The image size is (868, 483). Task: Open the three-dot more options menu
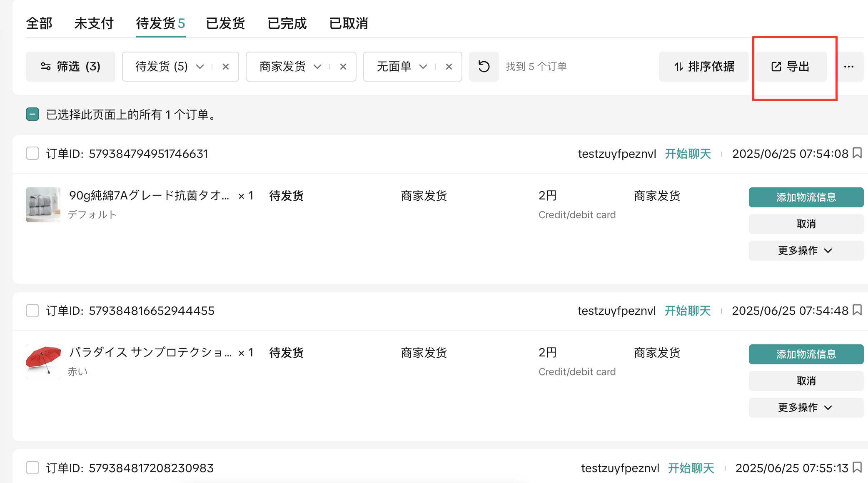[848, 67]
